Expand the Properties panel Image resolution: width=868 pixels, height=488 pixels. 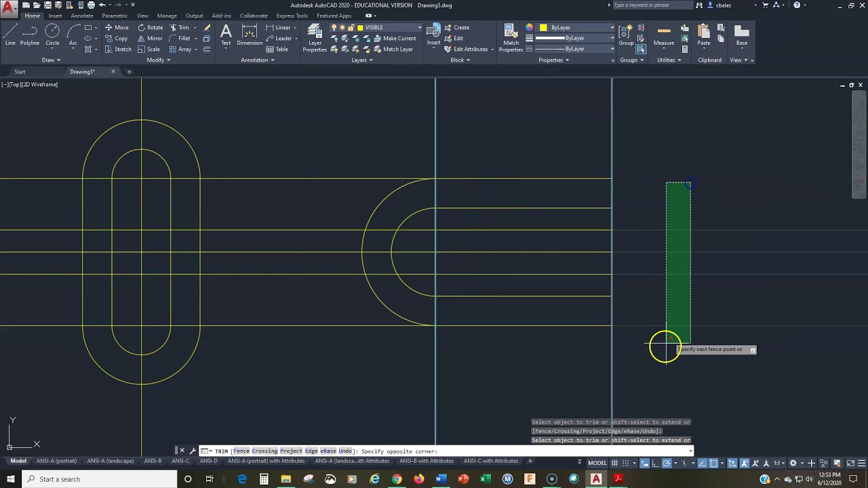coord(553,60)
